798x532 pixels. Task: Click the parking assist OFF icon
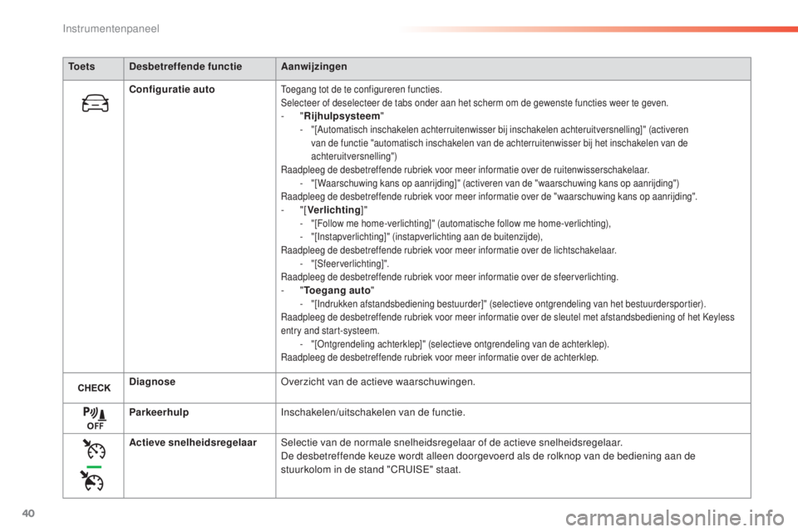point(95,418)
